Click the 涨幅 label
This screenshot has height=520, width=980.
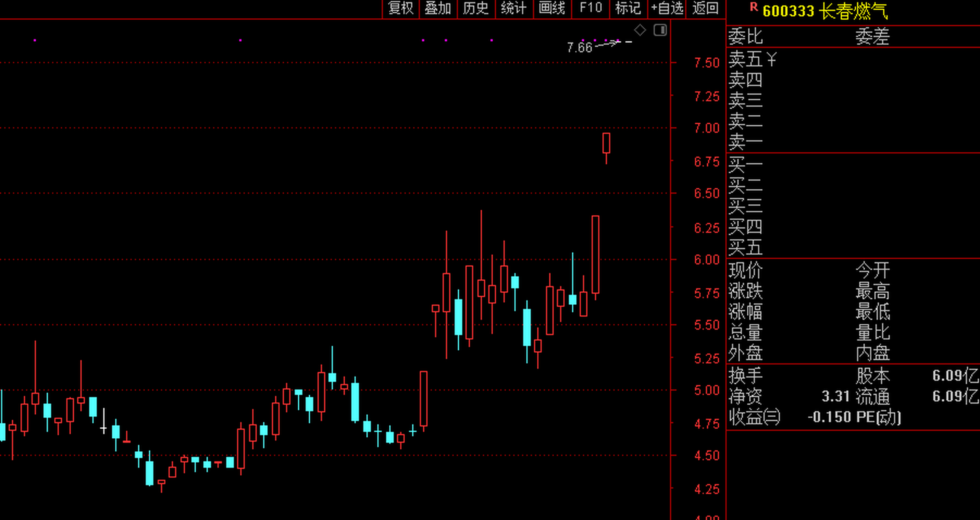click(x=745, y=312)
